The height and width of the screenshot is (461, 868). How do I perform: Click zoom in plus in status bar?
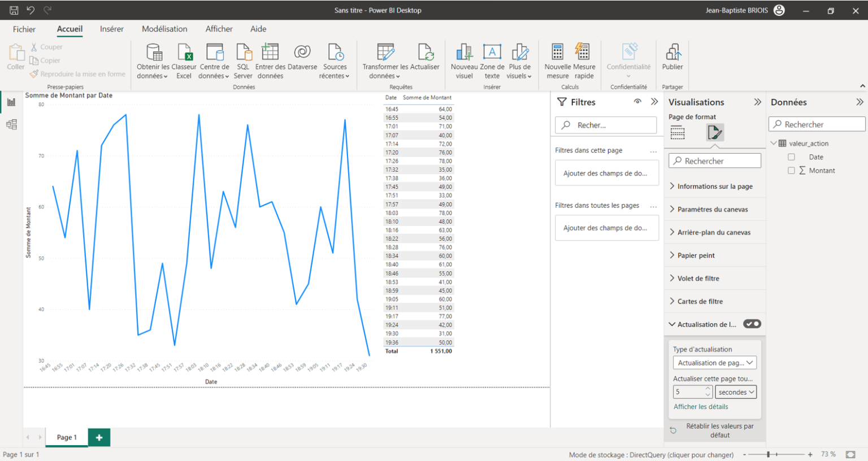[x=810, y=454]
